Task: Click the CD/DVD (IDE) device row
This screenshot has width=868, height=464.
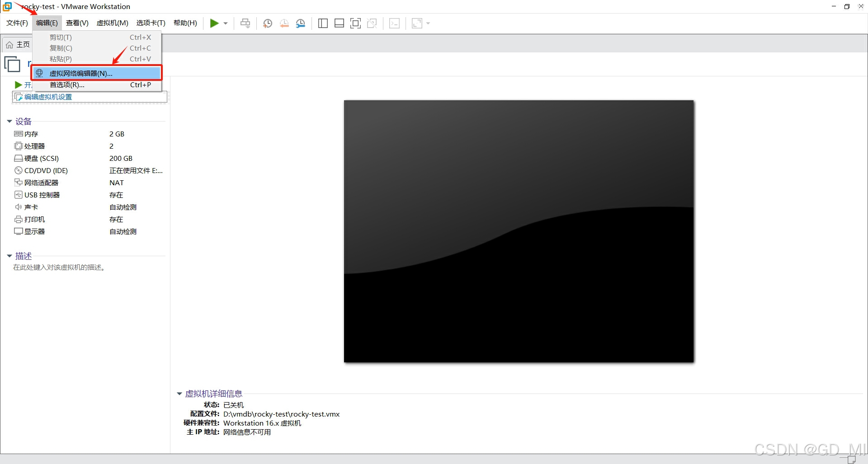Action: [x=89, y=171]
